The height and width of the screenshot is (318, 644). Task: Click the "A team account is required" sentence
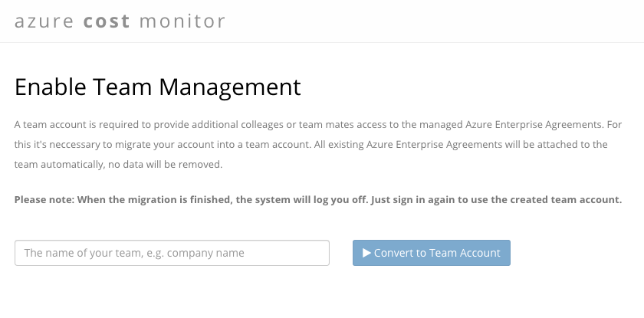point(77,124)
